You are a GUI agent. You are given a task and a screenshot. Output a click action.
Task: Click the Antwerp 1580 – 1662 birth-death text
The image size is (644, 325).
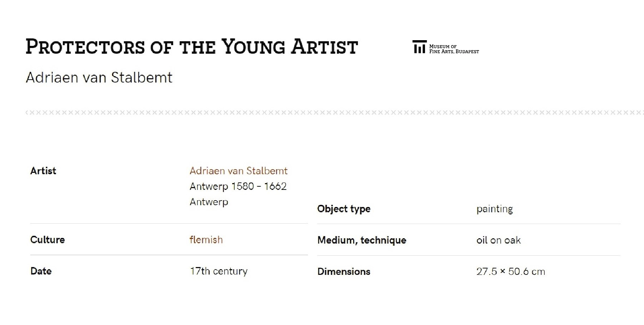click(x=238, y=186)
